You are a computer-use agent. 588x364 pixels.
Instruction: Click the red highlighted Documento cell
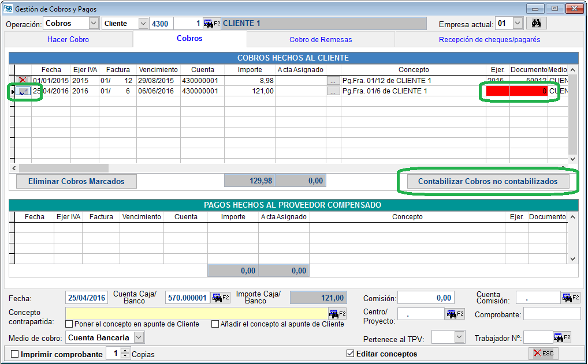tap(529, 91)
